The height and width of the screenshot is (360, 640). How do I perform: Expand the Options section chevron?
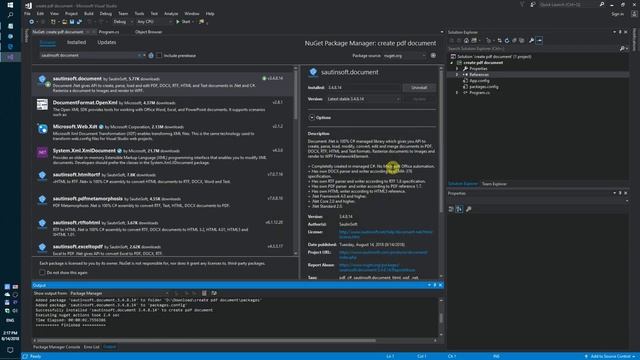[x=312, y=118]
